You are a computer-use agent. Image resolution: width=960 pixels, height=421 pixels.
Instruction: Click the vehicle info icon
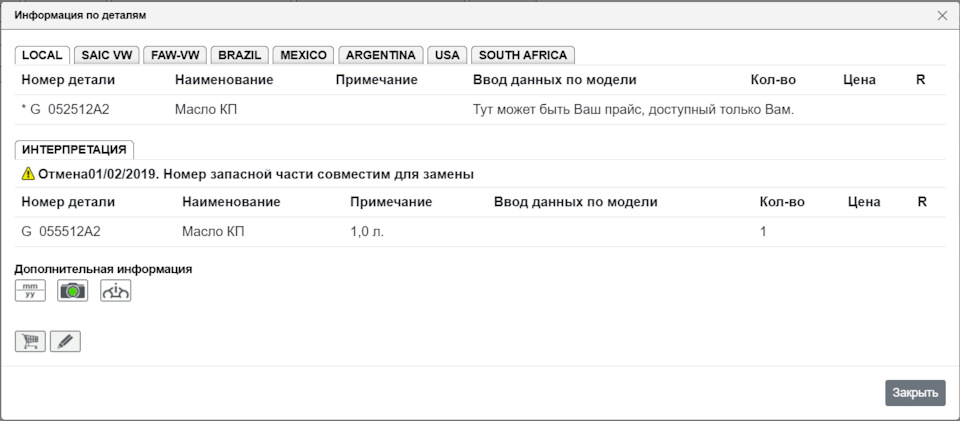click(x=116, y=291)
